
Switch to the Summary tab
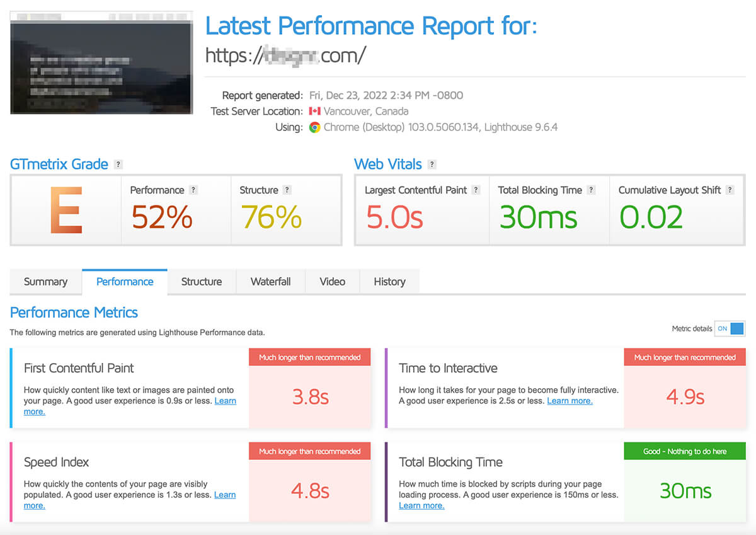[45, 282]
